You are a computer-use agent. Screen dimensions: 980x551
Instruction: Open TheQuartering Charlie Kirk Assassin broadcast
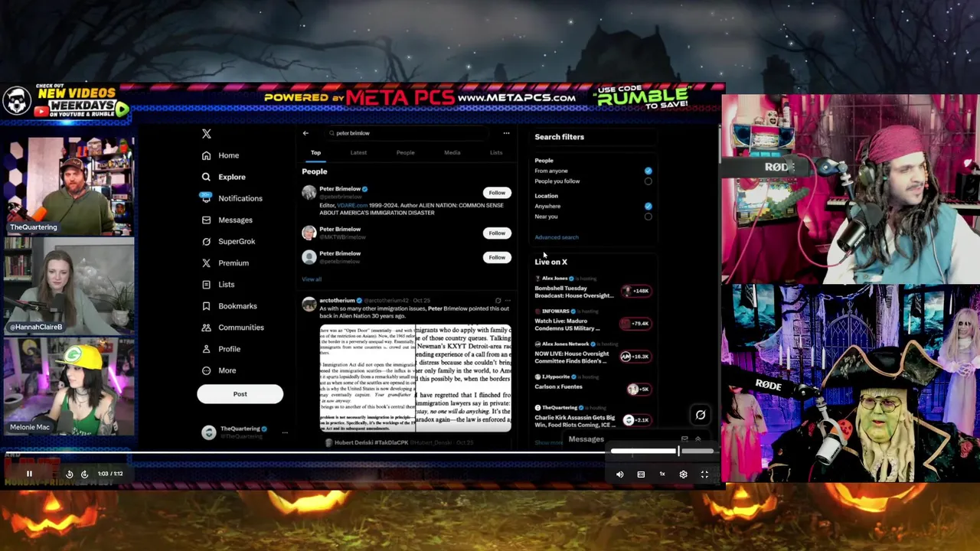click(574, 421)
